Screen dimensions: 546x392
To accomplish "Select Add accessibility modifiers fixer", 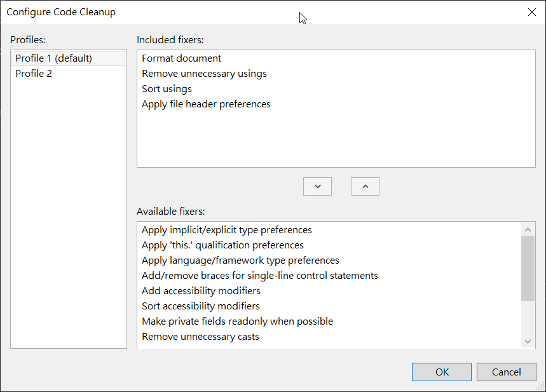I will [x=201, y=291].
